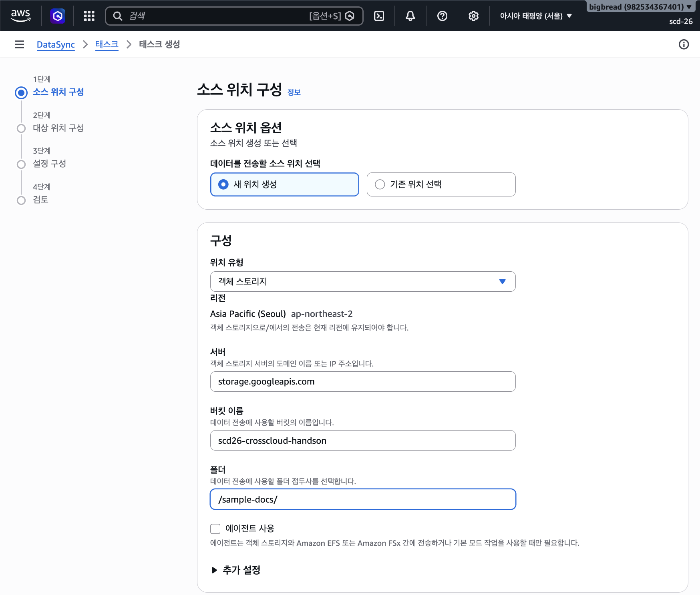
Task: Go to DataSync breadcrumb link
Action: [56, 44]
